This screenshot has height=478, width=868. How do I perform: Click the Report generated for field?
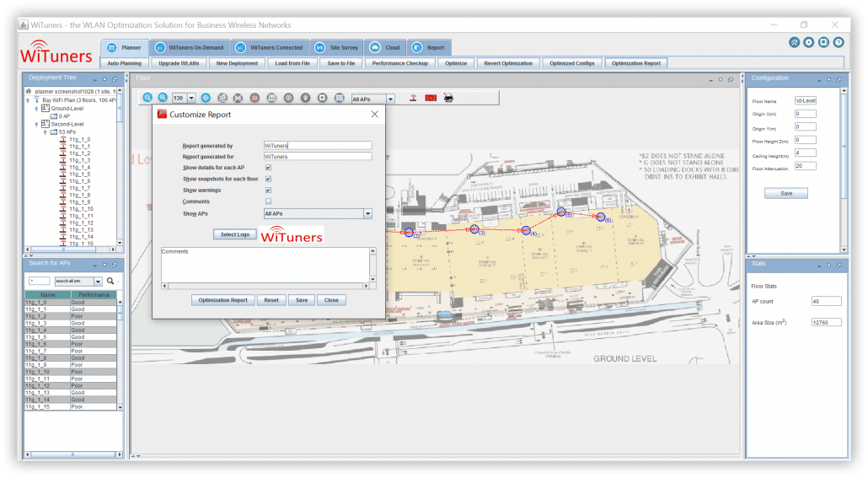(x=317, y=157)
